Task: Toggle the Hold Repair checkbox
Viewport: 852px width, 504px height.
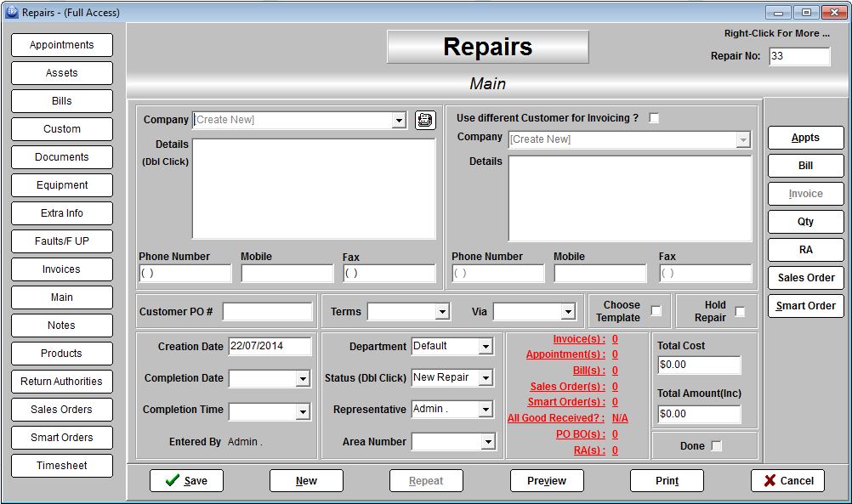Action: (740, 312)
